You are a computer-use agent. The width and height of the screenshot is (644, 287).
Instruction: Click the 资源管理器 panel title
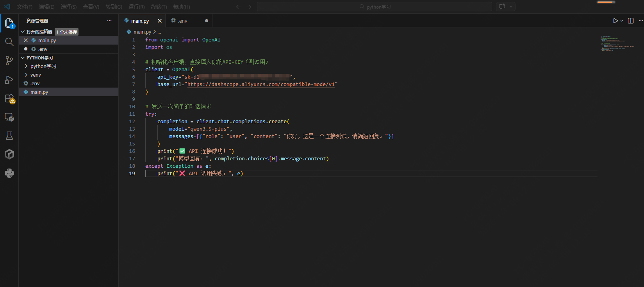coord(37,21)
